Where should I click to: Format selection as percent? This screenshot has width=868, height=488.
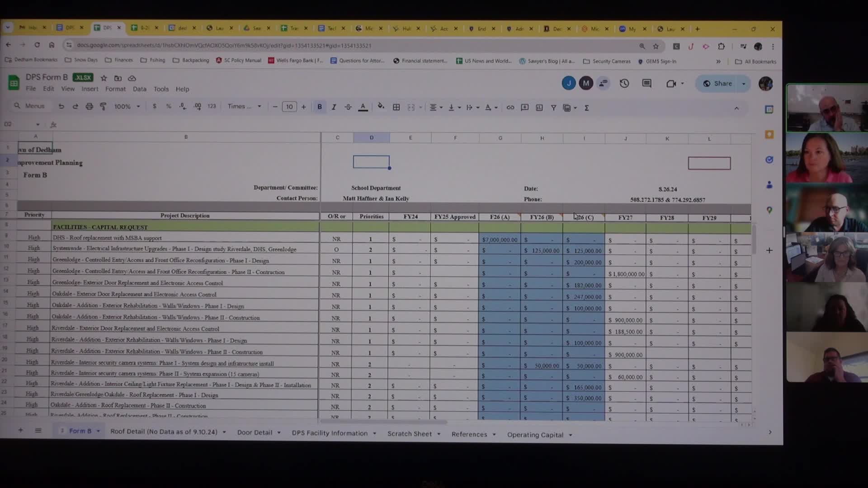tap(169, 107)
